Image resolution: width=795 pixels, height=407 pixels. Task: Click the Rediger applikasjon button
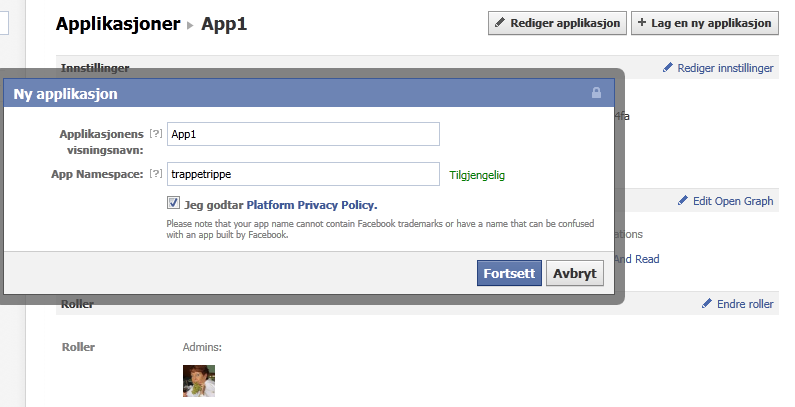click(557, 23)
